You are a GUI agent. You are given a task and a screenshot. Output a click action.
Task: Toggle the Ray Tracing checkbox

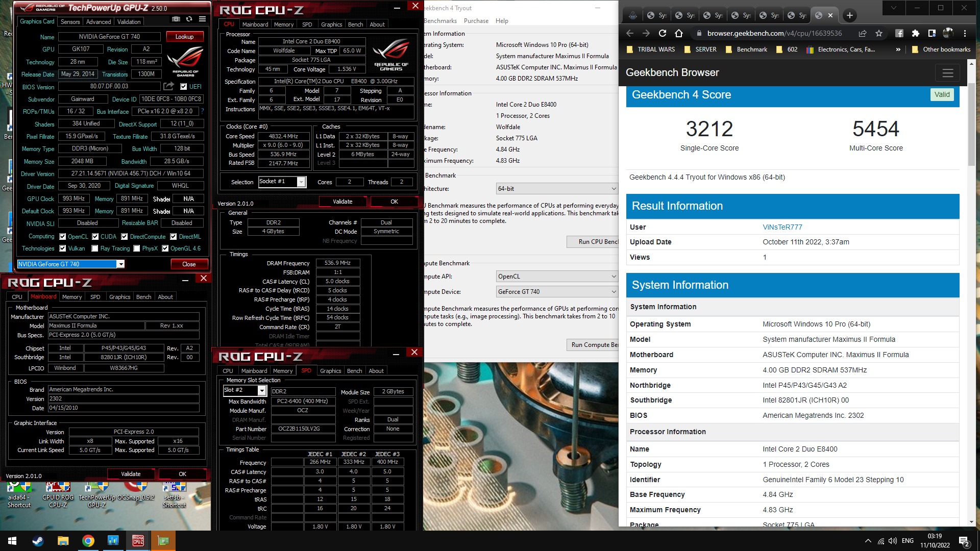pos(95,248)
